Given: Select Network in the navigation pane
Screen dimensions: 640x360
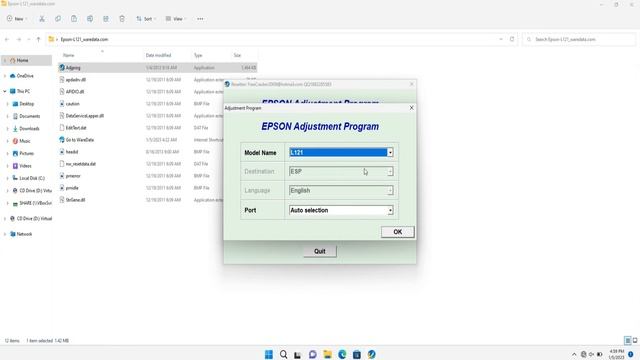Looking at the screenshot, I should pos(24,234).
